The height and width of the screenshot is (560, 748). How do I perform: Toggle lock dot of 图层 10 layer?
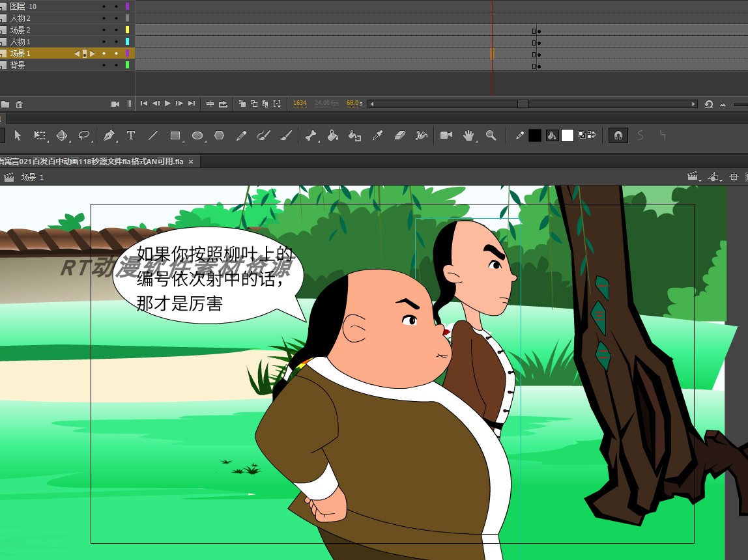pos(116,7)
